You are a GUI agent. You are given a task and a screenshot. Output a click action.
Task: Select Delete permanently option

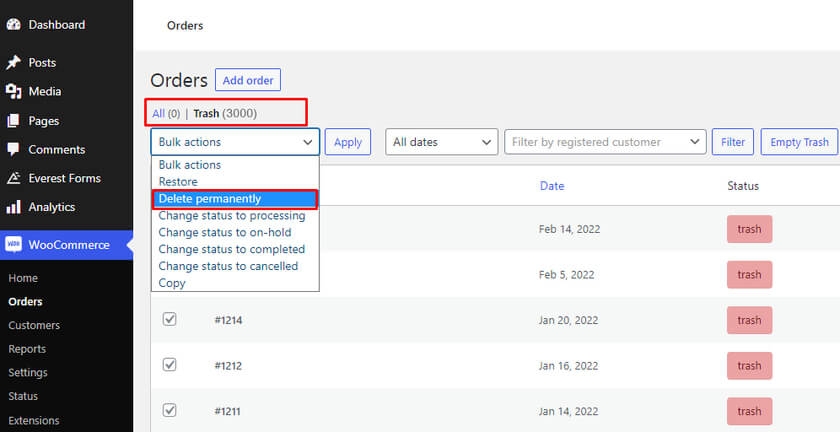pos(235,198)
